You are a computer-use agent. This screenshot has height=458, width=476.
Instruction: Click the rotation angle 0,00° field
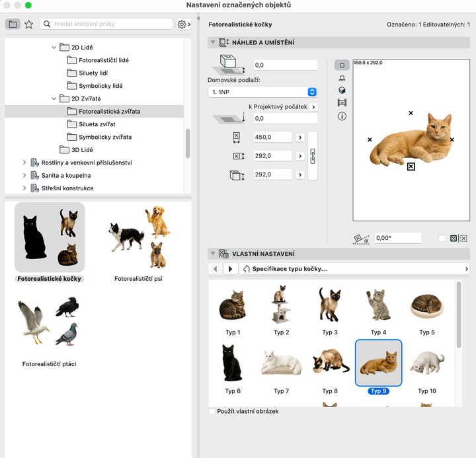point(398,238)
